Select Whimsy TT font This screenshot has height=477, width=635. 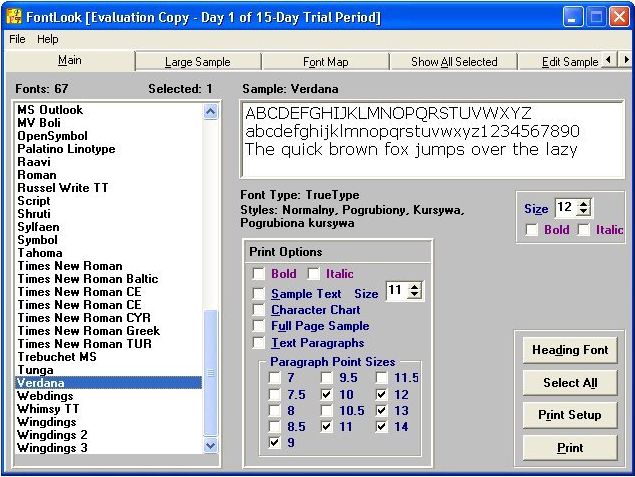click(109, 409)
